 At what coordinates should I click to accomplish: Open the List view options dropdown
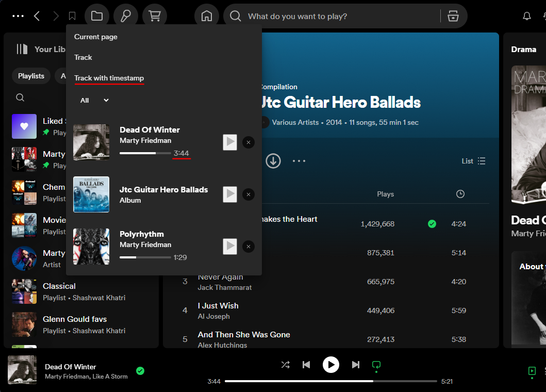(473, 161)
